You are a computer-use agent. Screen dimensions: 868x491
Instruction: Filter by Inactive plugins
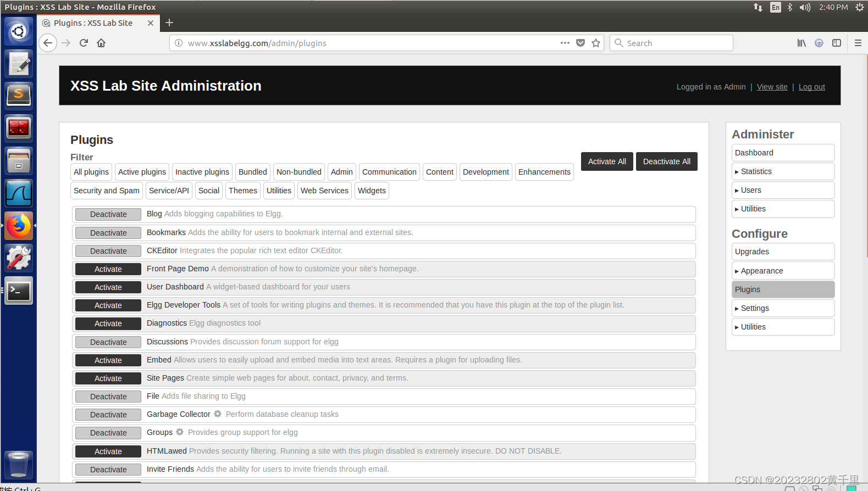coord(202,172)
